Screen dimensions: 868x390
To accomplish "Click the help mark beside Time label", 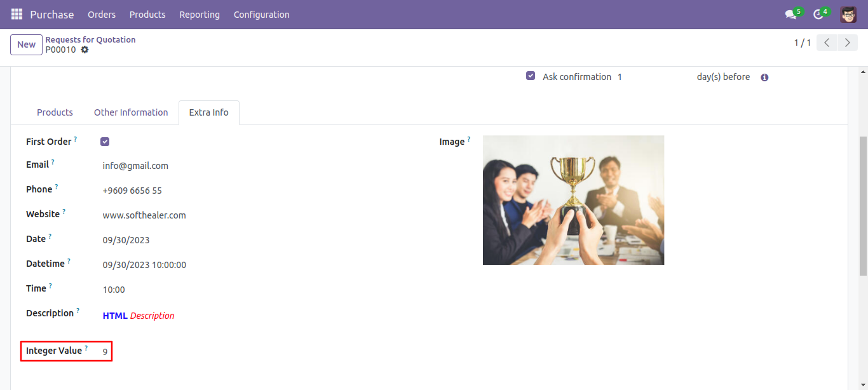I will click(x=50, y=285).
